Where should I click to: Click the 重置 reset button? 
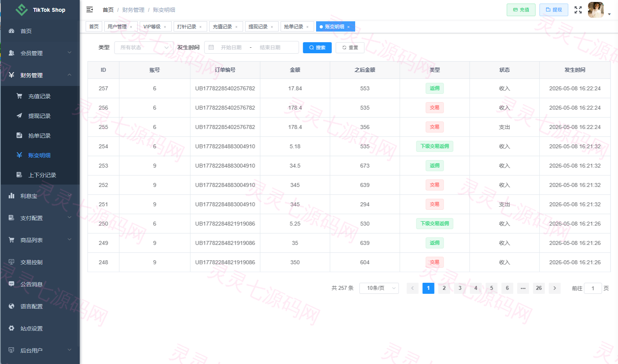tap(350, 48)
